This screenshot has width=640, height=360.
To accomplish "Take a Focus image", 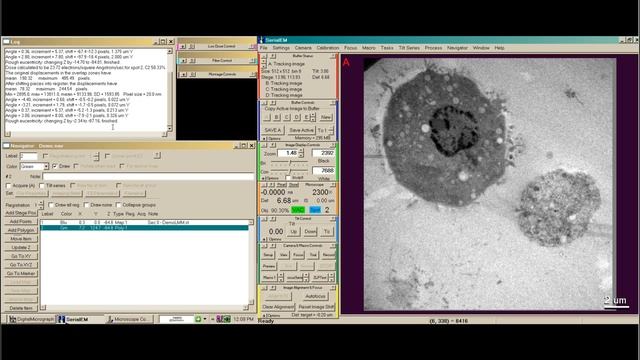I will (298, 255).
